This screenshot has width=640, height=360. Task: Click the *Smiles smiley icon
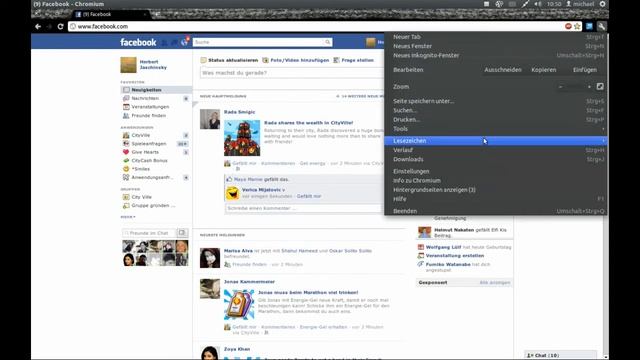click(126, 169)
